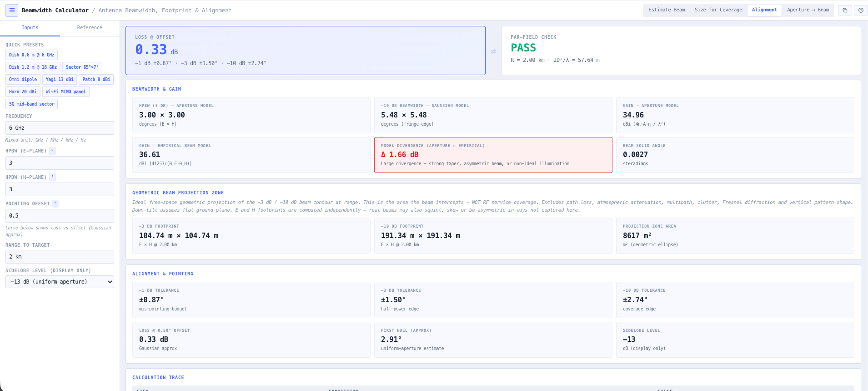Click the HPBW (E-Plane) input field
The width and height of the screenshot is (868, 391).
point(60,163)
